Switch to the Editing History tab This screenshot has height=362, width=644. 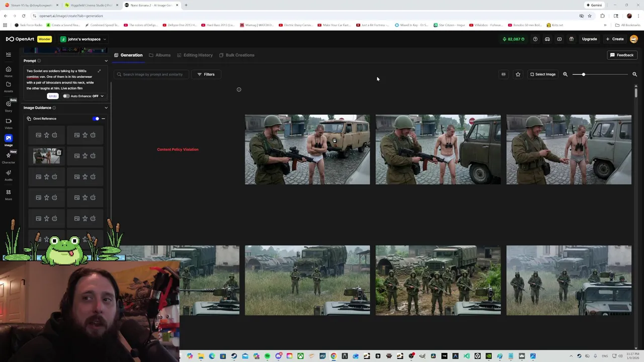[195, 55]
